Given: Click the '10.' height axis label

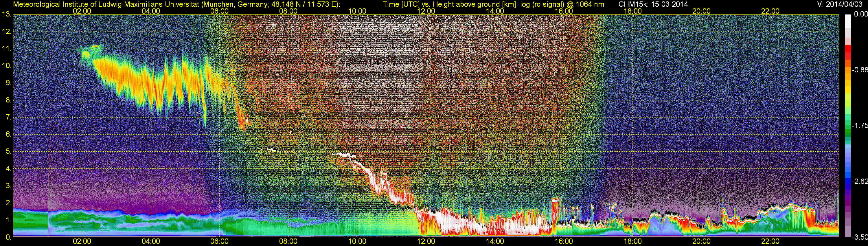Looking at the screenshot, I should [x=6, y=66].
